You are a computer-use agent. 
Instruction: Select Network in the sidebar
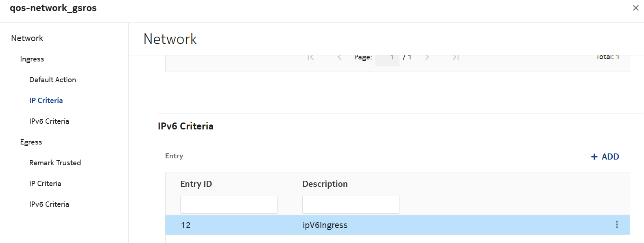27,38
